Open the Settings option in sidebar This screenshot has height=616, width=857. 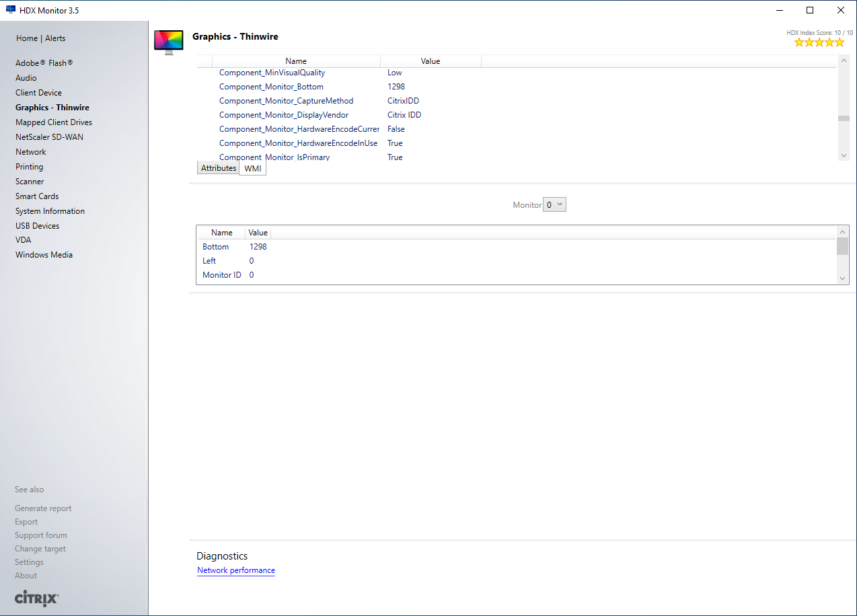(29, 562)
